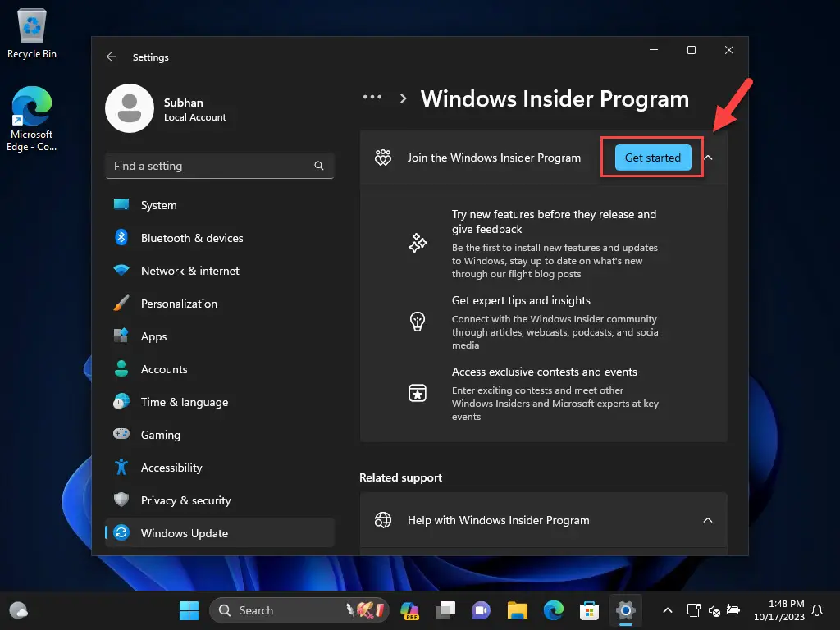Open the Chat app from the taskbar
This screenshot has height=630, width=840.
coord(481,610)
